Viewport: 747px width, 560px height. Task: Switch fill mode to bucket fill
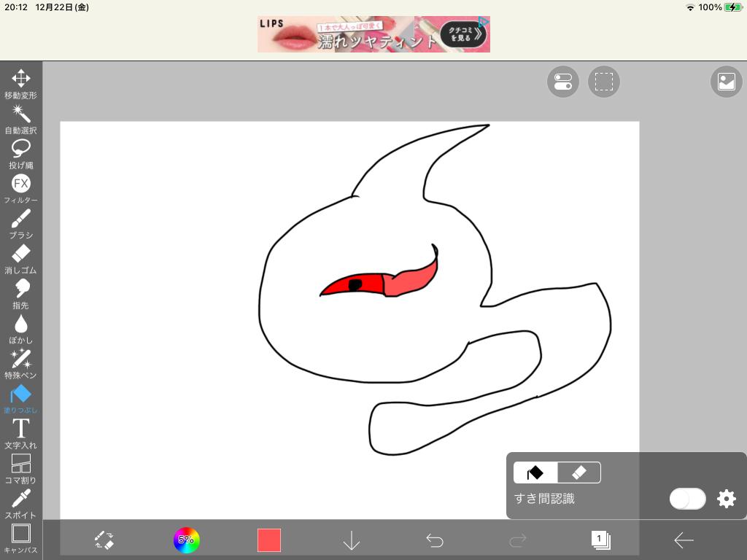[x=535, y=472]
